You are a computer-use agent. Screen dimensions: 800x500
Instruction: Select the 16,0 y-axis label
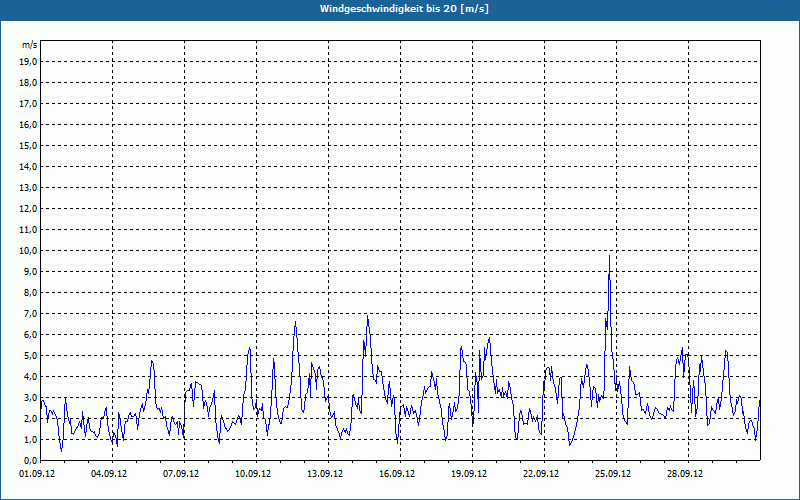[x=28, y=124]
